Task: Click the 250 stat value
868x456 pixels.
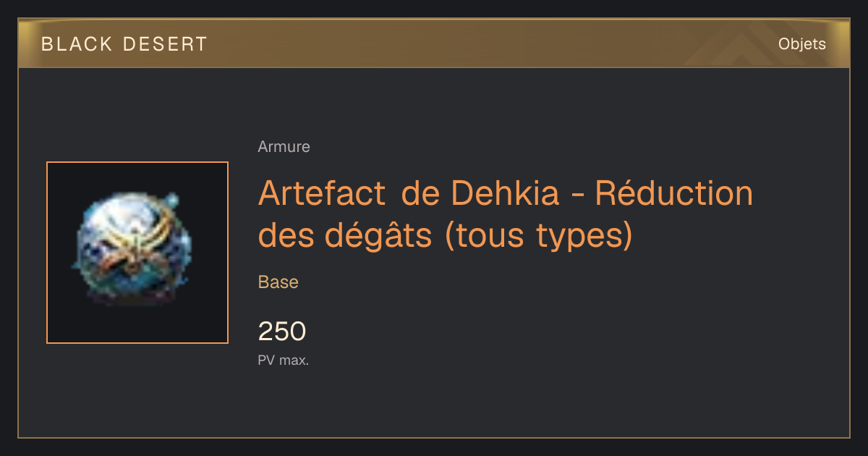Action: click(282, 332)
